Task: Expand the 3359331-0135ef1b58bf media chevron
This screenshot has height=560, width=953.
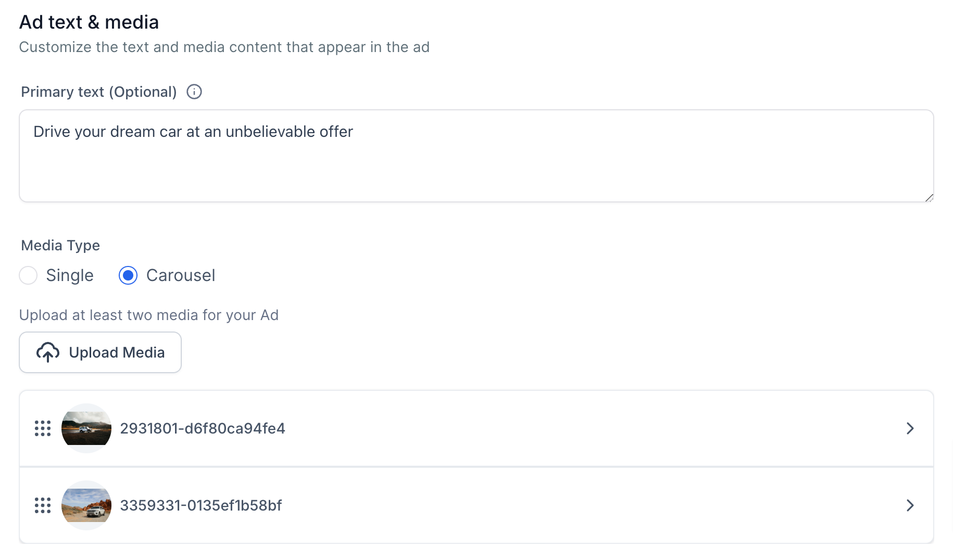Action: click(910, 505)
